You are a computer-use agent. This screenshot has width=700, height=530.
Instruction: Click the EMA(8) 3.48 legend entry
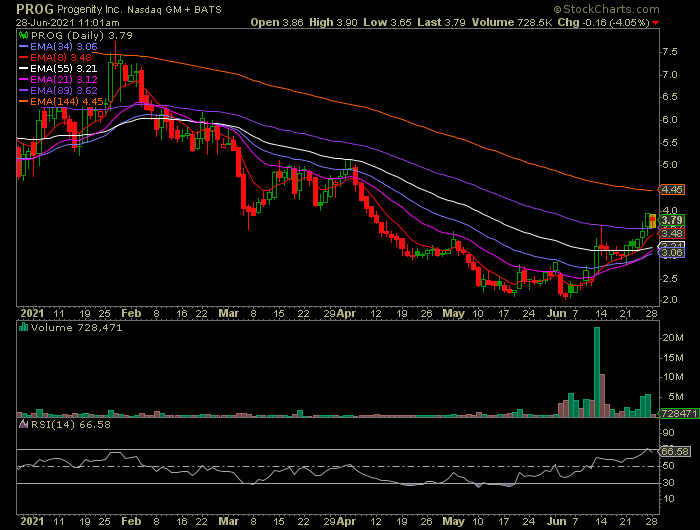tap(61, 57)
